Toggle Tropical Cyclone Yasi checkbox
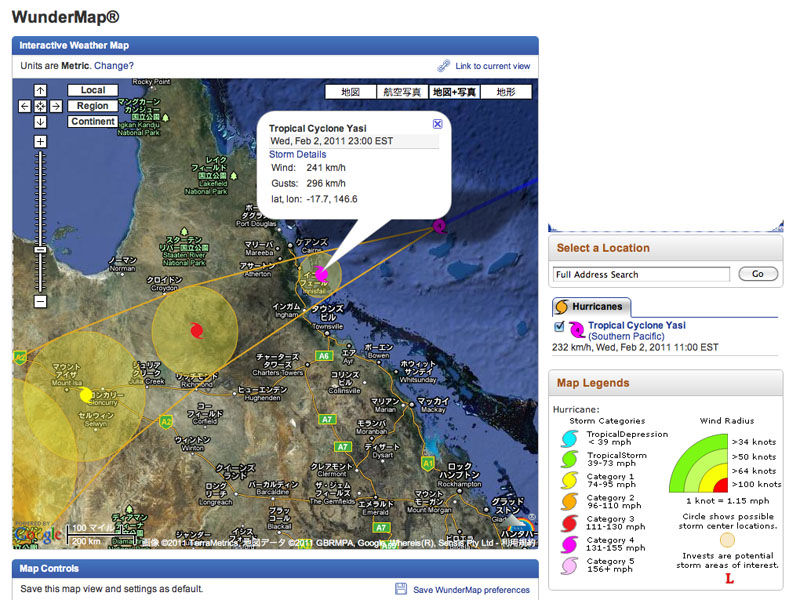Image resolution: width=800 pixels, height=600 pixels. click(559, 327)
